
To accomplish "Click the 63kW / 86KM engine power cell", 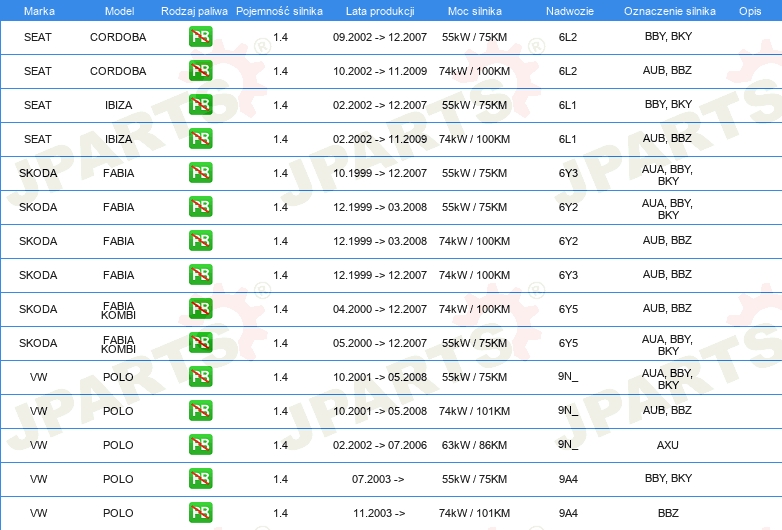I will (x=474, y=445).
